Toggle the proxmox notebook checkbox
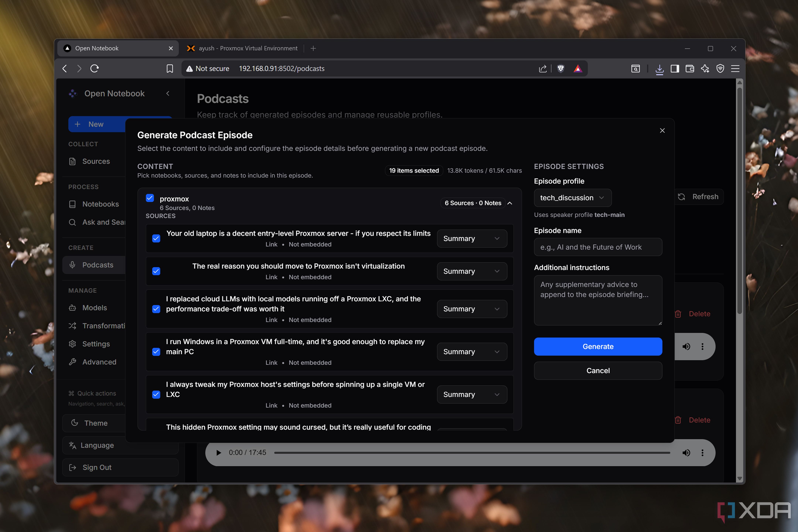Viewport: 798px width, 532px height. (x=150, y=198)
